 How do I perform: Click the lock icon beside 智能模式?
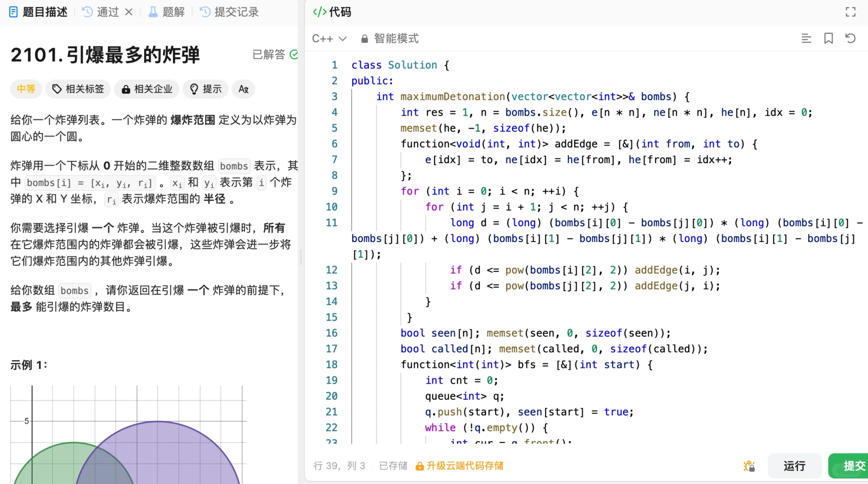pos(365,39)
